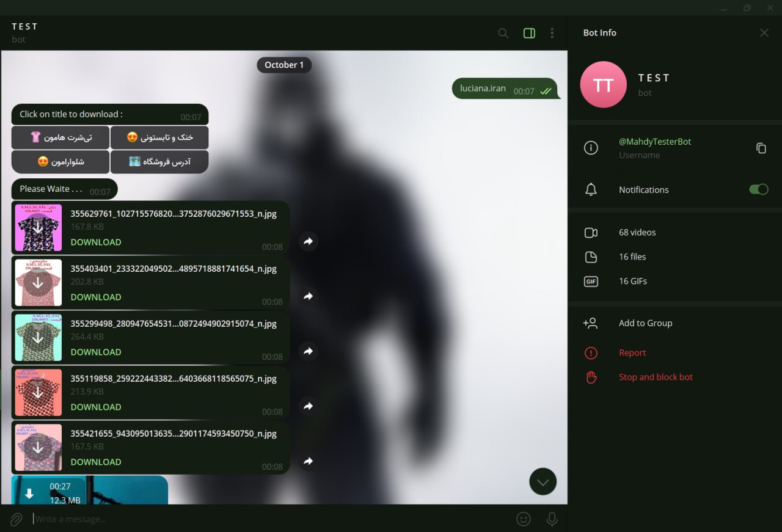Disable the Notifications switch
This screenshot has width=782, height=532.
(759, 189)
